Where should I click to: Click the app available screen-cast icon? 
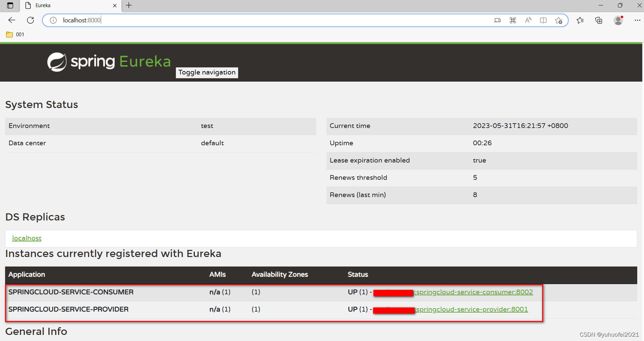tap(497, 20)
